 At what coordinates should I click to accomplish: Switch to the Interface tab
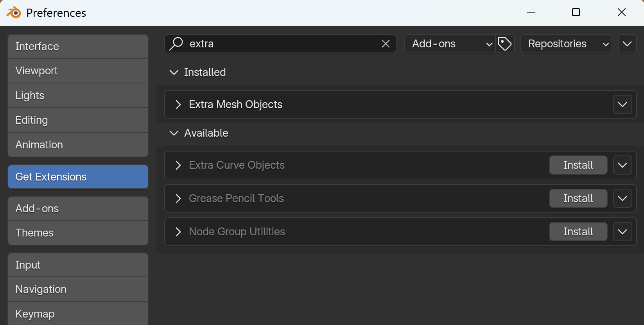tap(78, 47)
